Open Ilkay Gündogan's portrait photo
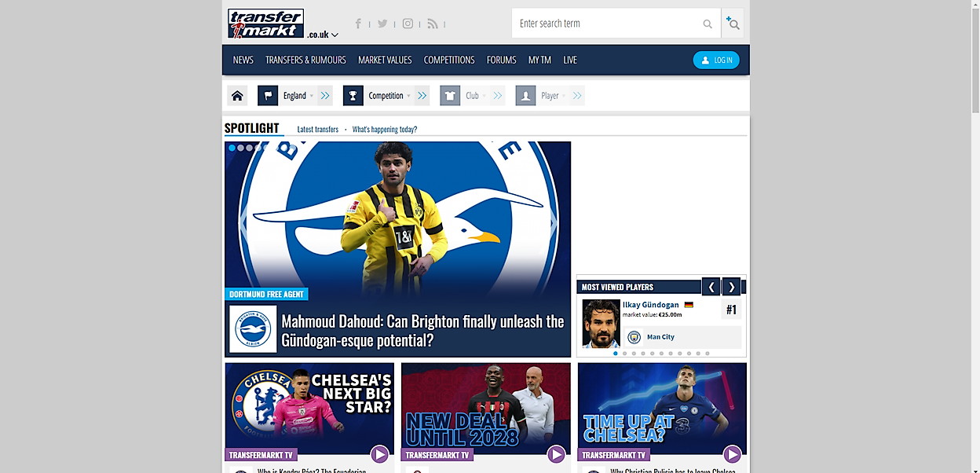This screenshot has height=473, width=980. coord(601,323)
